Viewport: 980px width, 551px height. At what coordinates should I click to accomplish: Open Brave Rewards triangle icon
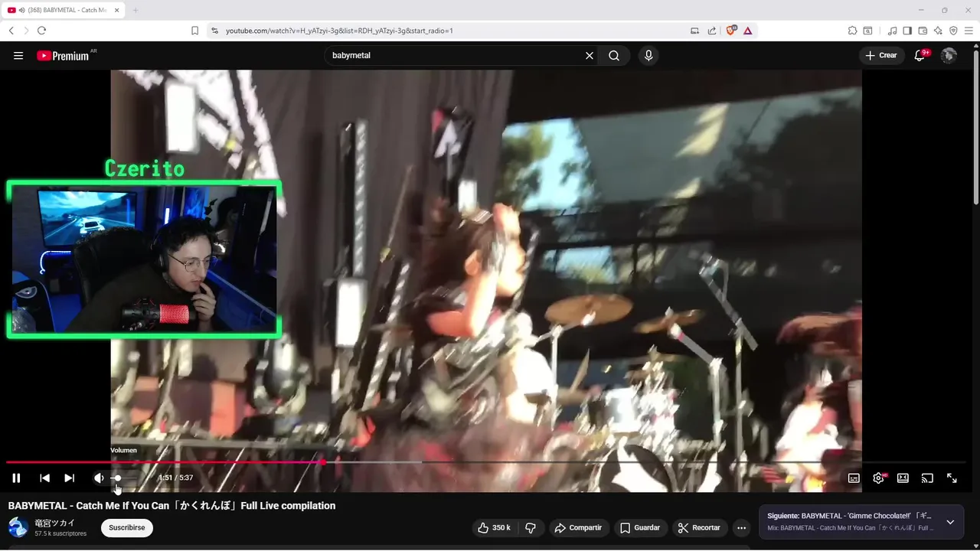point(747,31)
